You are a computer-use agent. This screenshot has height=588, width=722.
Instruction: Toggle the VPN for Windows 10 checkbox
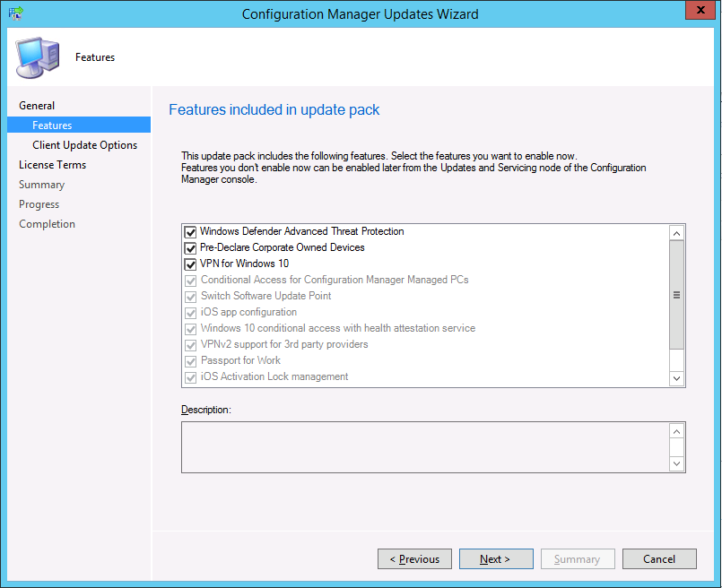click(190, 264)
